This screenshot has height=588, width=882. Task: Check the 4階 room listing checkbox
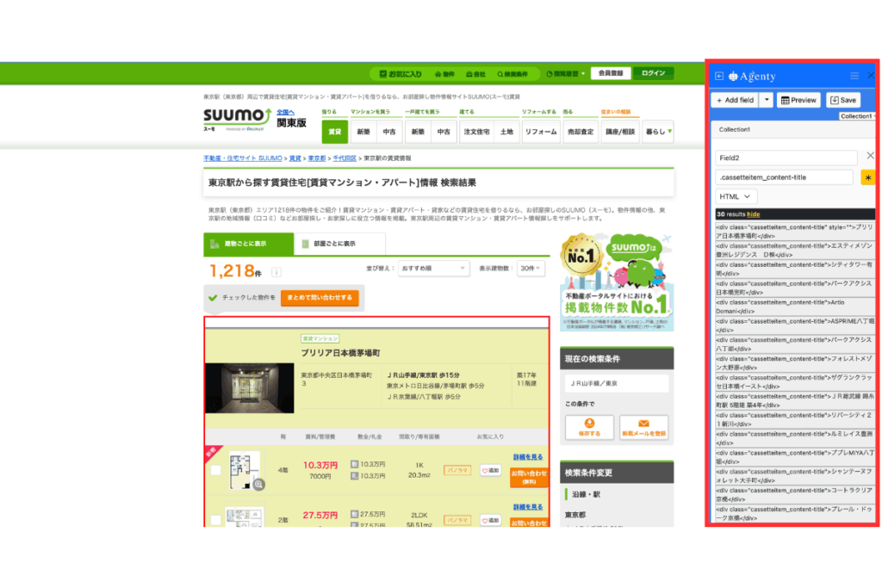215,471
